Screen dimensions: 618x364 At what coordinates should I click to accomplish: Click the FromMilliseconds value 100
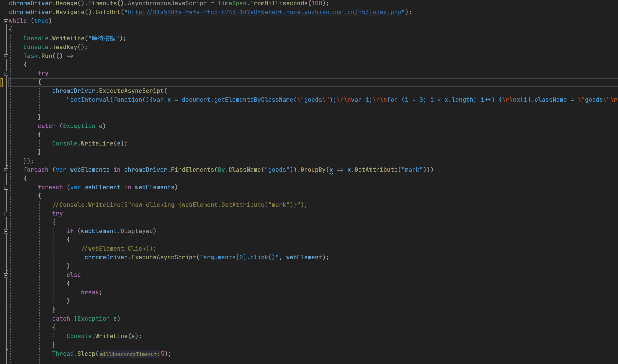(x=317, y=3)
